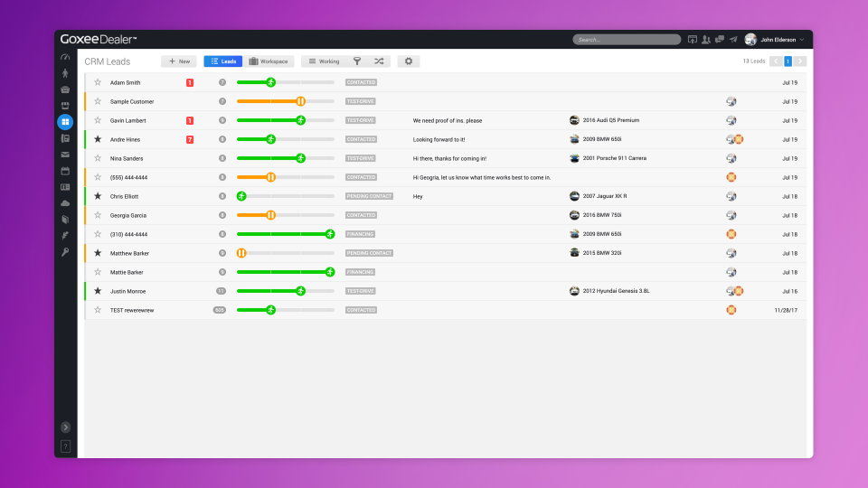Open the Working status dropdown
The image size is (868, 488).
(325, 61)
